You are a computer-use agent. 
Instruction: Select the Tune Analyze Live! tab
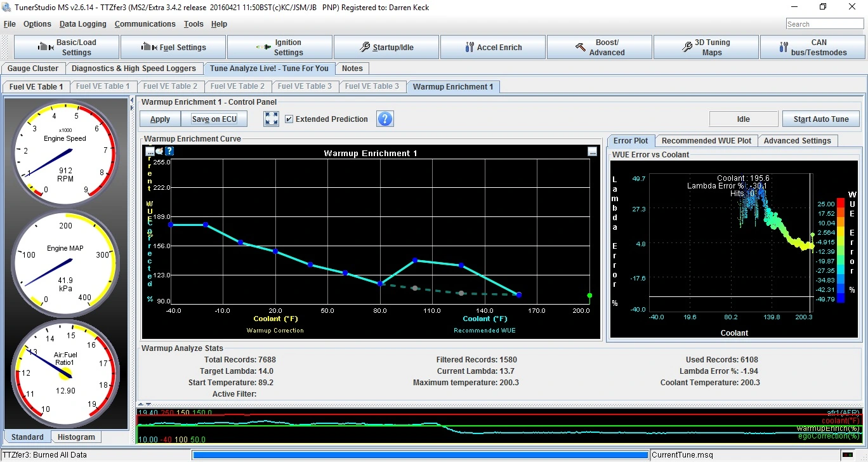click(270, 69)
